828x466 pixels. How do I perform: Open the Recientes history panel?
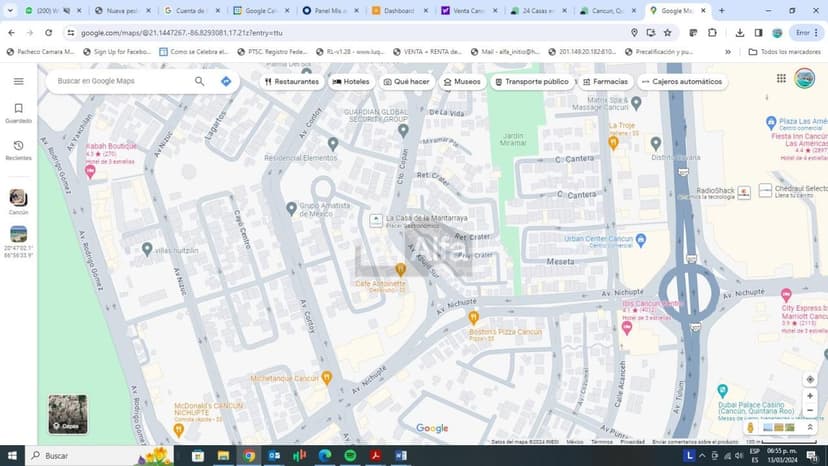click(x=18, y=150)
